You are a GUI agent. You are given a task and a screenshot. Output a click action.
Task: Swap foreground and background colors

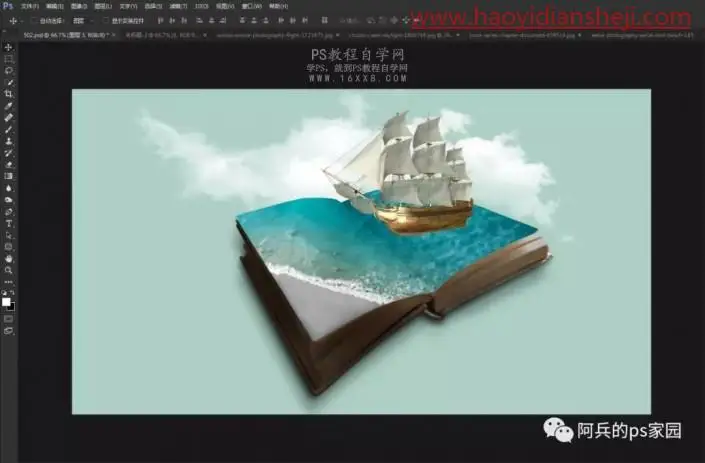pyautogui.click(x=12, y=293)
